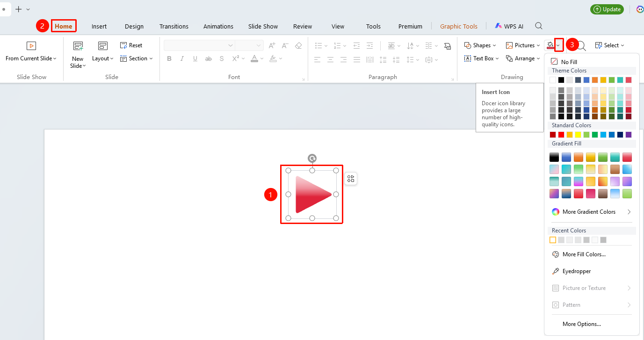Choose No Fill option
Viewport: 644px width, 340px height.
pos(564,62)
